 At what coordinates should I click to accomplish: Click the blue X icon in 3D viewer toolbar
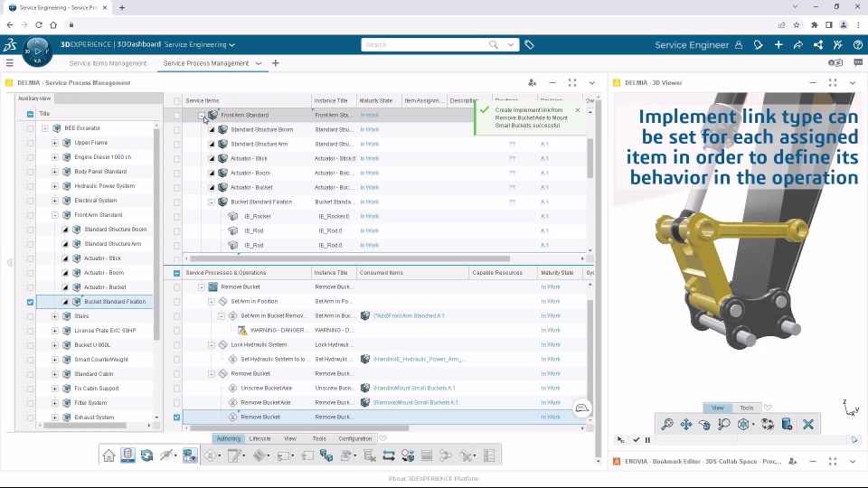pos(808,425)
